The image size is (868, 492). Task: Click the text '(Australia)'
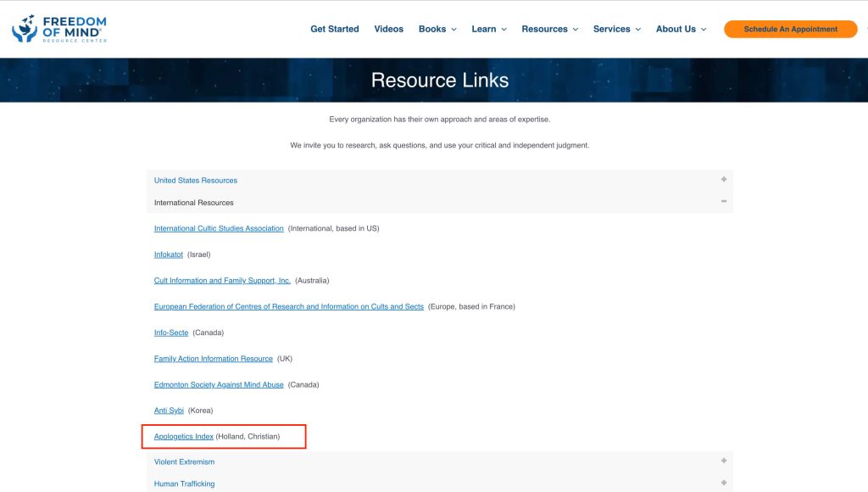[312, 280]
